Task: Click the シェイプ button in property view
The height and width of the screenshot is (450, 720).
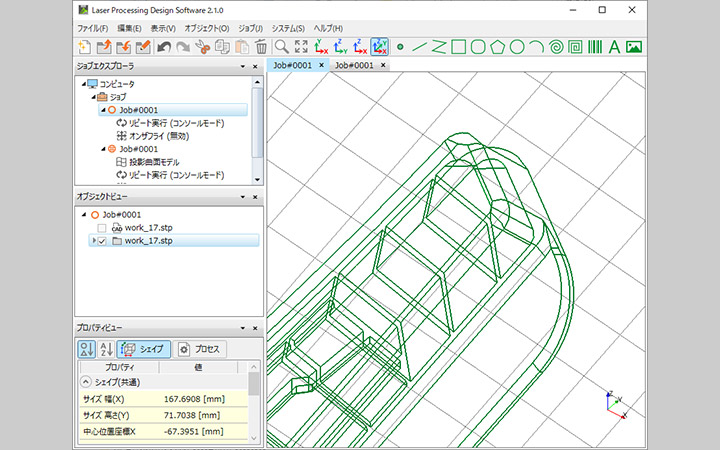Action: 144,349
